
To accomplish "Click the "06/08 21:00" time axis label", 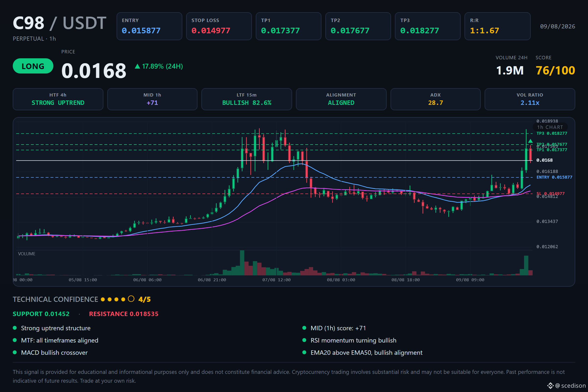I will tap(212, 280).
